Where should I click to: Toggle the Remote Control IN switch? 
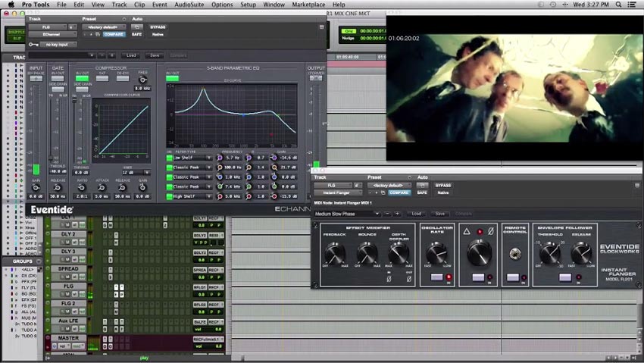(x=513, y=277)
